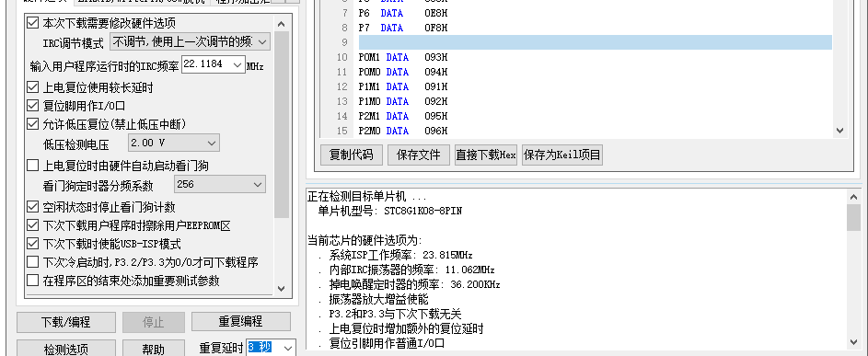Click the '看门狗定时器分频系数' label
Viewport: 868px width, 356px height.
pyautogui.click(x=98, y=186)
